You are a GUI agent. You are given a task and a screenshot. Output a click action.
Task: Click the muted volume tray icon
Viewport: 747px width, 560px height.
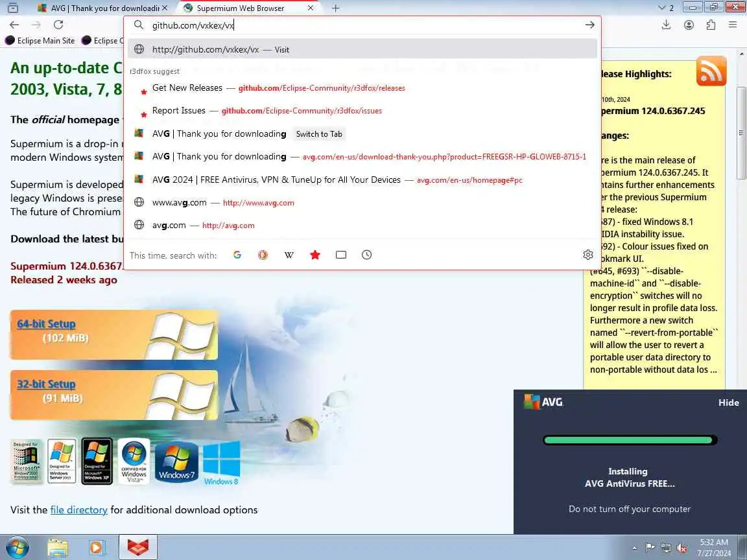[682, 548]
